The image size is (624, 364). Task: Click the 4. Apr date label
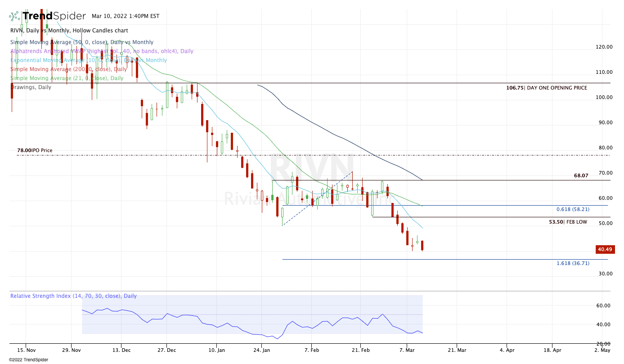pos(507,350)
